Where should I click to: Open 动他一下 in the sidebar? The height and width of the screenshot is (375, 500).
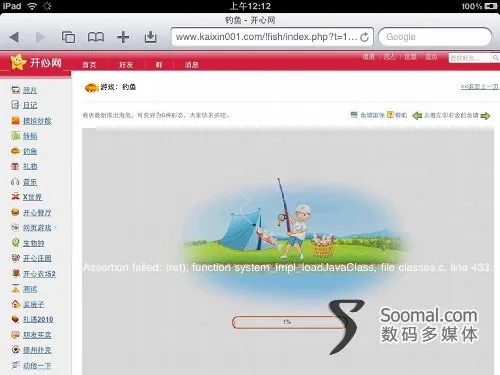pos(37,366)
